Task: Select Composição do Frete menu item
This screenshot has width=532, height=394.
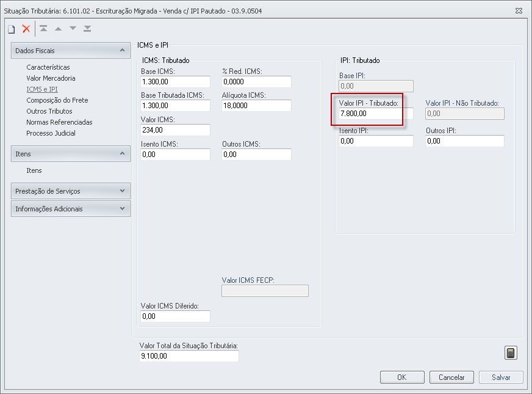Action: pos(57,100)
